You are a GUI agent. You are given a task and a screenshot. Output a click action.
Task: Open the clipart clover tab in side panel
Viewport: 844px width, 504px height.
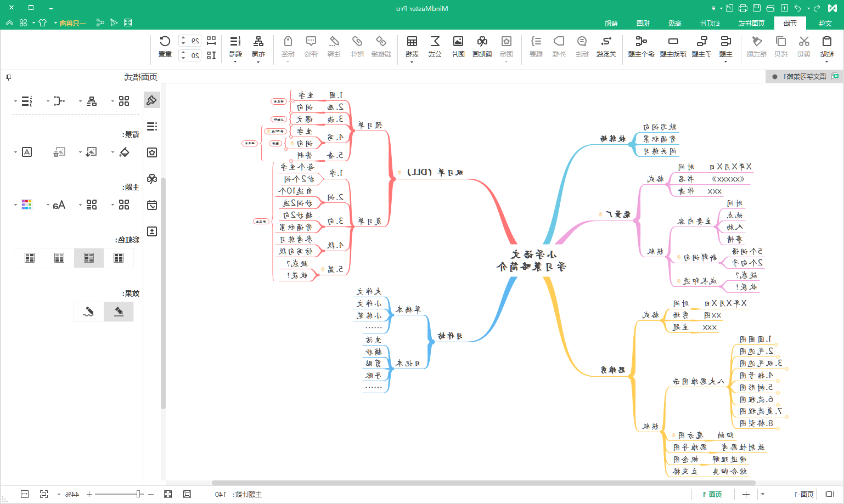(152, 179)
